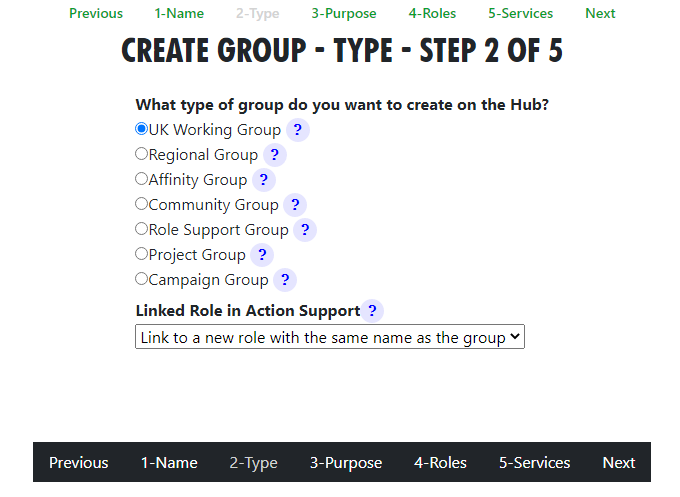The width and height of the screenshot is (680, 497).
Task: Open help icon beside Role Support Group
Action: [305, 230]
